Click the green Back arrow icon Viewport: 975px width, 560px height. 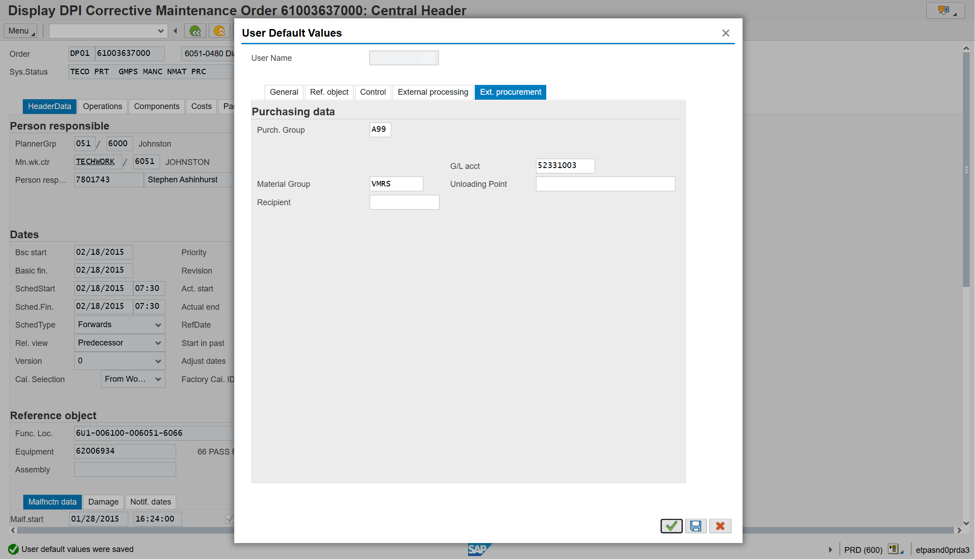195,31
